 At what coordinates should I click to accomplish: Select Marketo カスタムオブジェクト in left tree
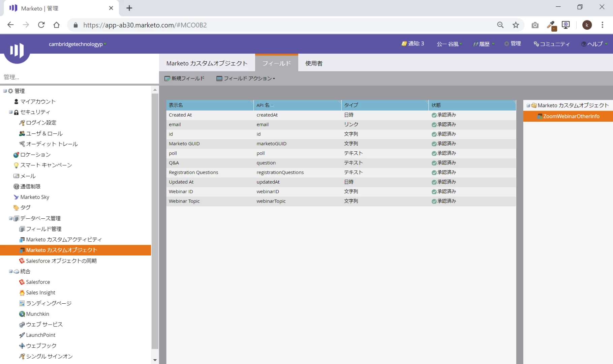[75, 250]
